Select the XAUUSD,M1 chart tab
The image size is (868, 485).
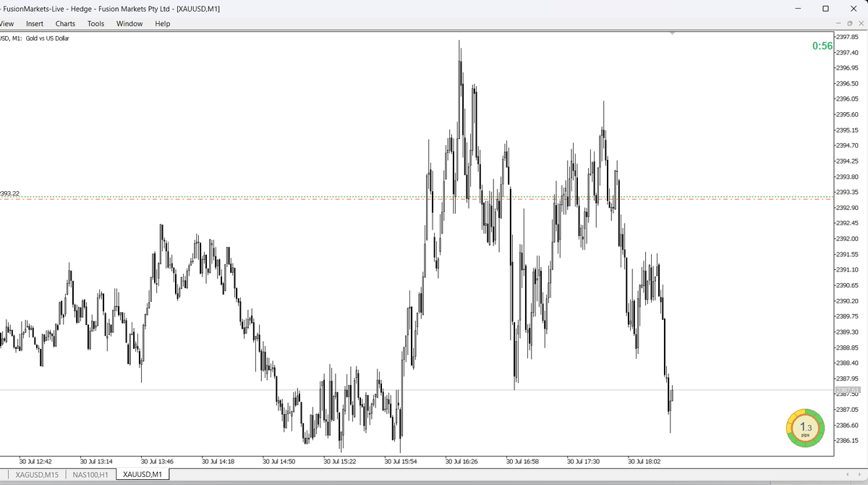pyautogui.click(x=142, y=474)
